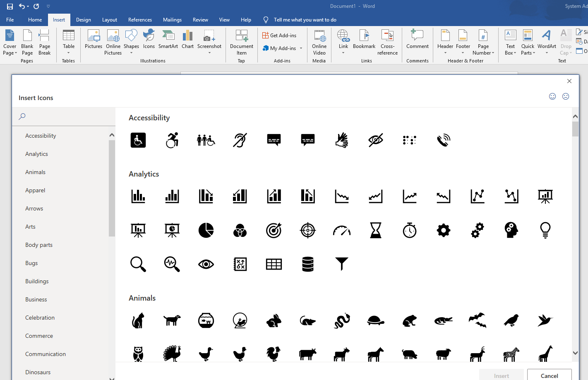The image size is (588, 380).
Task: Select the database cylinder icon
Action: point(308,264)
